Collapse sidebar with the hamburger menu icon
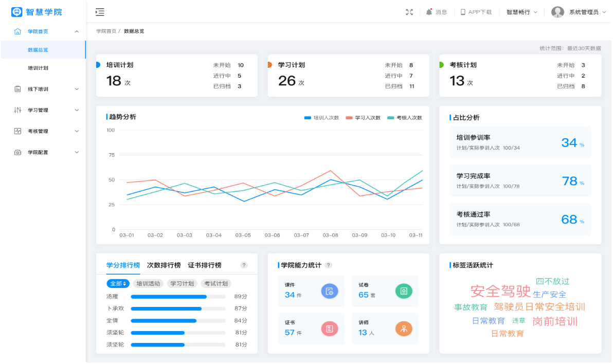This screenshot has width=613, height=364. pos(100,12)
